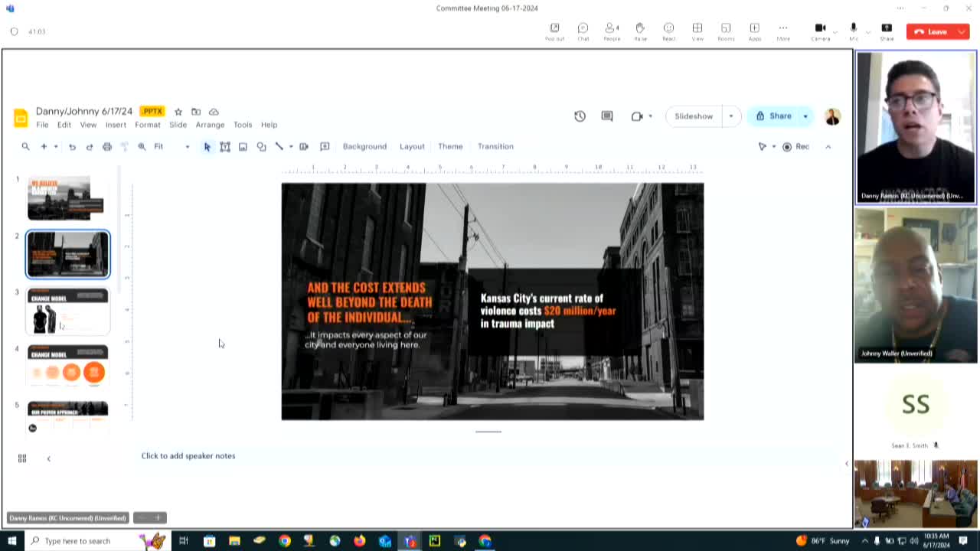The image size is (980, 551).
Task: Open the Arrange menu
Action: tap(210, 125)
